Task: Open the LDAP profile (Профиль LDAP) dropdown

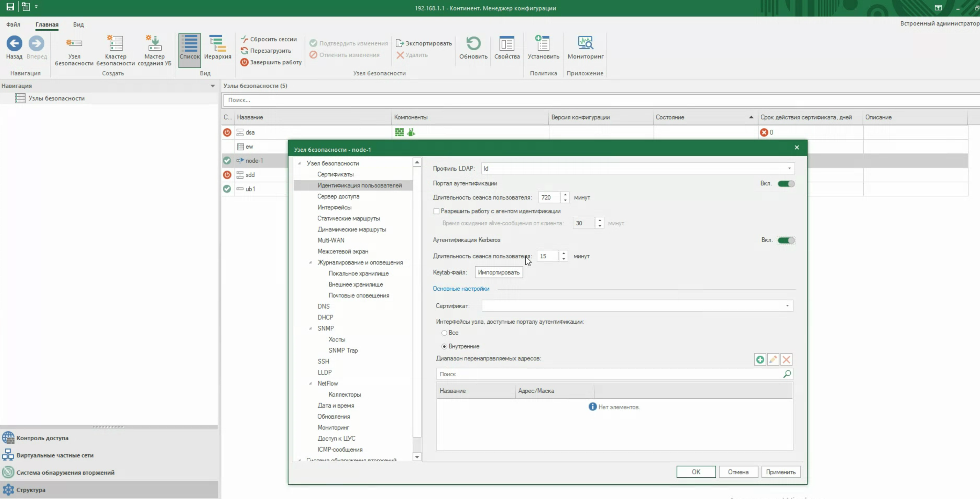Action: 789,169
